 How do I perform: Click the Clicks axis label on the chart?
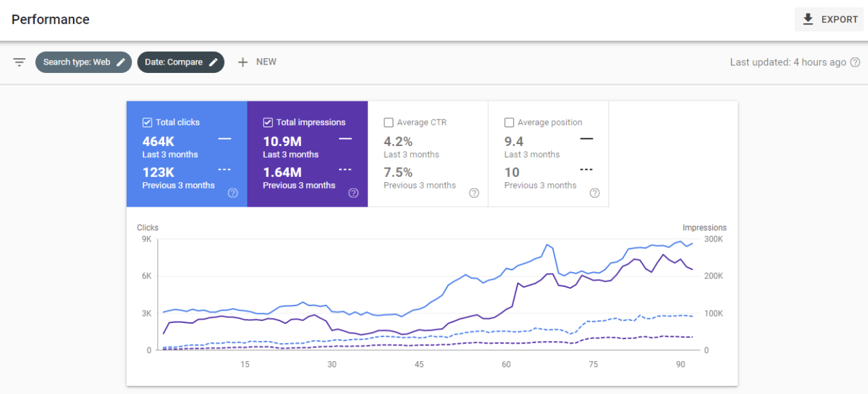[147, 227]
